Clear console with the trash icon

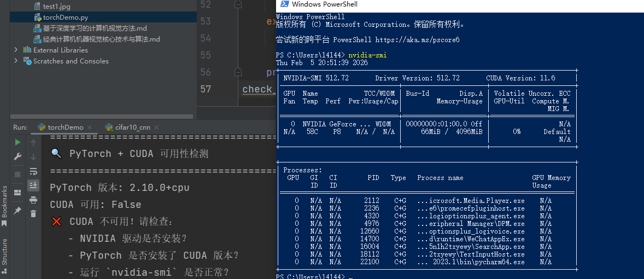[33, 214]
